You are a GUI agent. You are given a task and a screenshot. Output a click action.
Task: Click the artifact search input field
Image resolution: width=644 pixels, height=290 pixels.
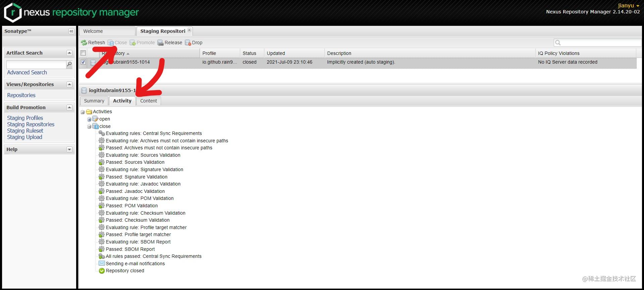tap(36, 64)
